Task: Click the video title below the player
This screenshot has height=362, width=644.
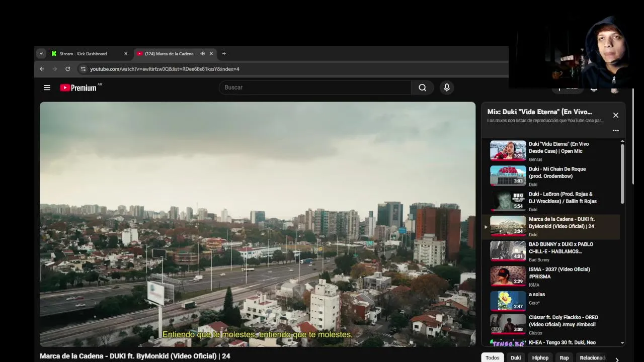Action: 135,356
